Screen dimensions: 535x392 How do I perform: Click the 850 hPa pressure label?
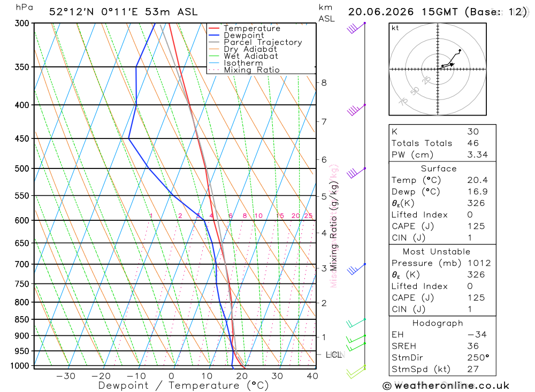point(22,320)
